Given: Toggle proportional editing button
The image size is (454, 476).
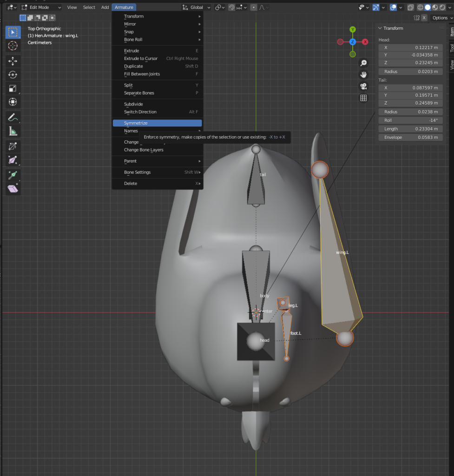Looking at the screenshot, I should coord(253,7).
